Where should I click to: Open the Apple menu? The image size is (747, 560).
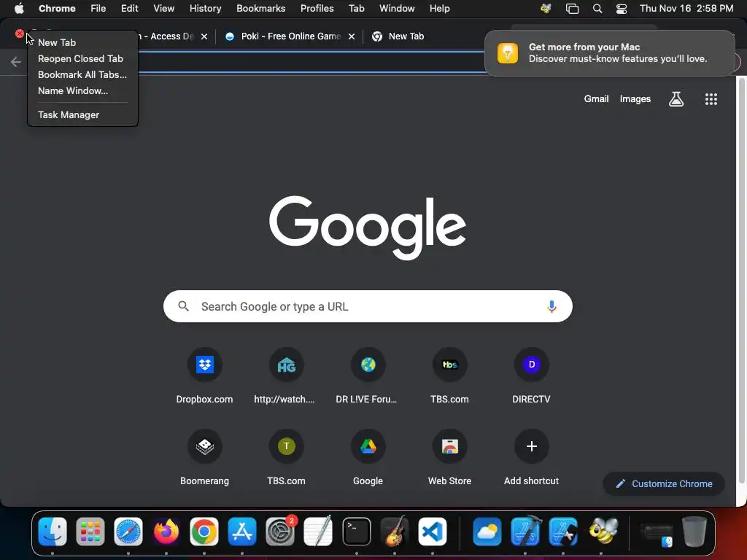19,9
